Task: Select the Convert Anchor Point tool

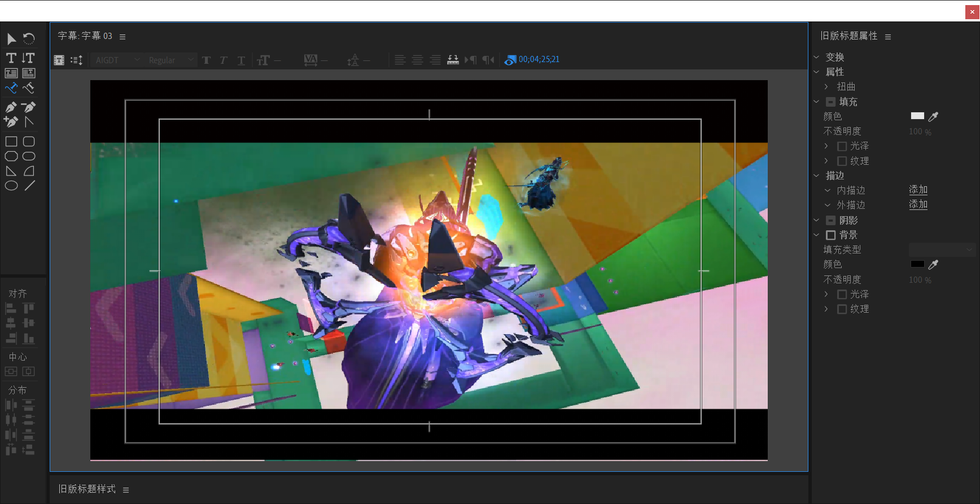Action: [x=29, y=121]
